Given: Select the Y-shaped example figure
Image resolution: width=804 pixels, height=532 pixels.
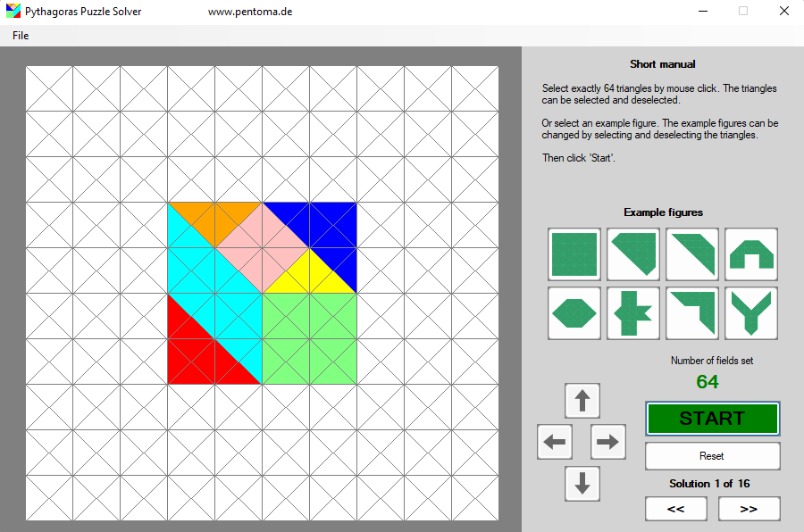Looking at the screenshot, I should 750,313.
